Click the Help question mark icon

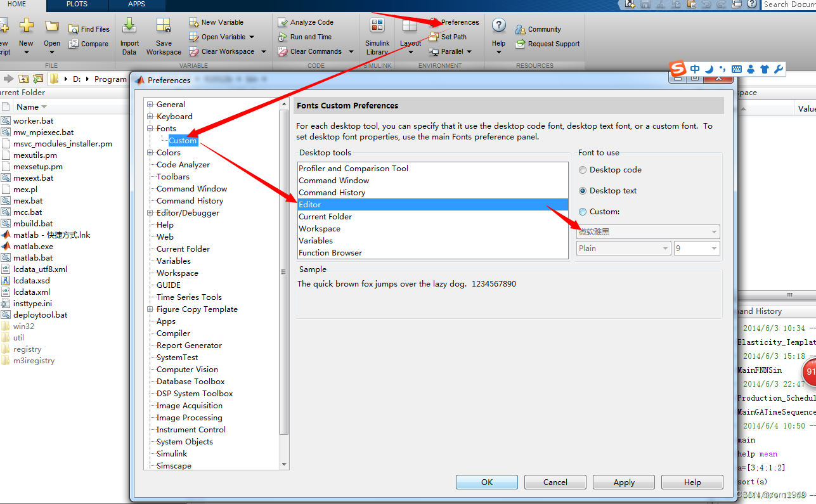[499, 25]
